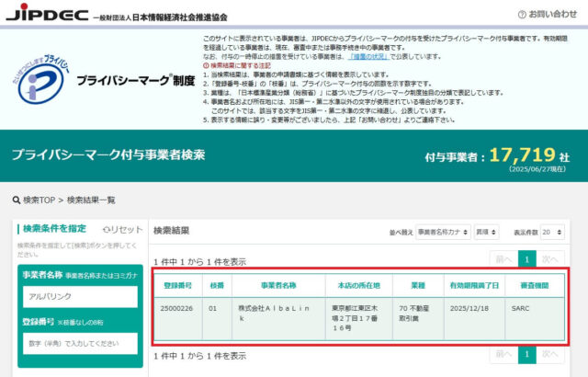588x377 pixels.
Task: Click the 有効期限満了日 column header
Action: click(x=474, y=285)
